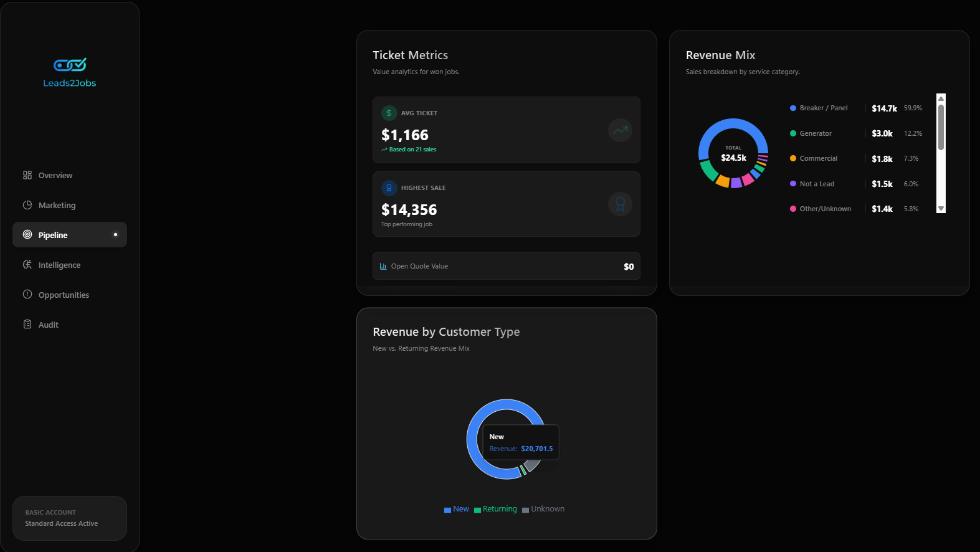
Task: Click the blue Breaker / Panel color dot
Action: pos(793,108)
